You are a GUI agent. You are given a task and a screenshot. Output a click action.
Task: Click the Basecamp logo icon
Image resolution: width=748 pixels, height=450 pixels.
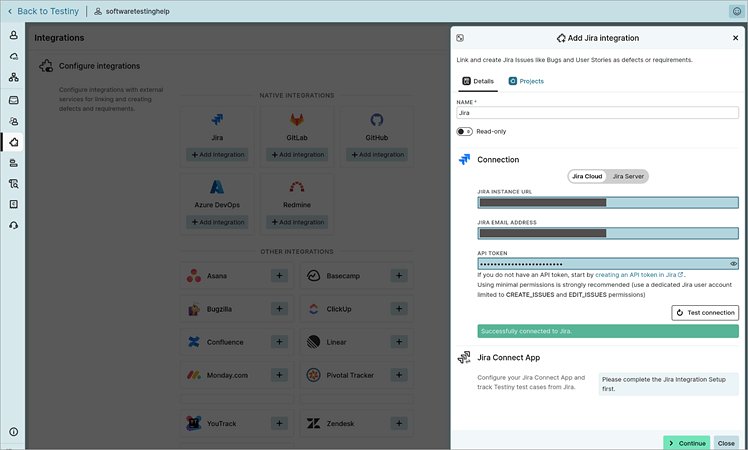[313, 276]
